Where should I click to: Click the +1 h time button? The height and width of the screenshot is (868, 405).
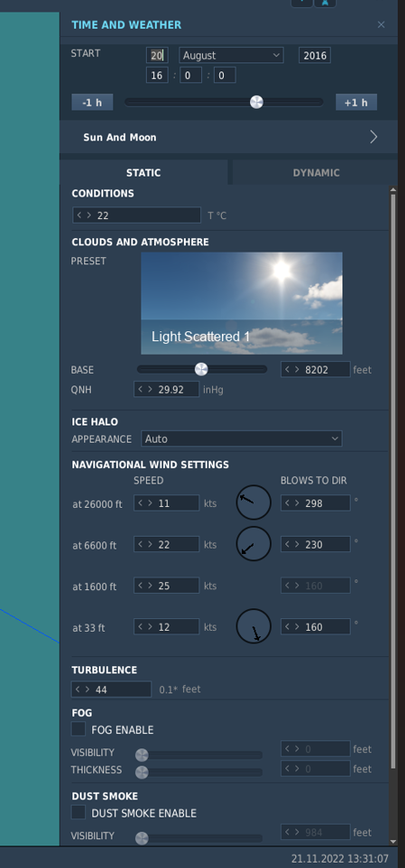(x=356, y=102)
